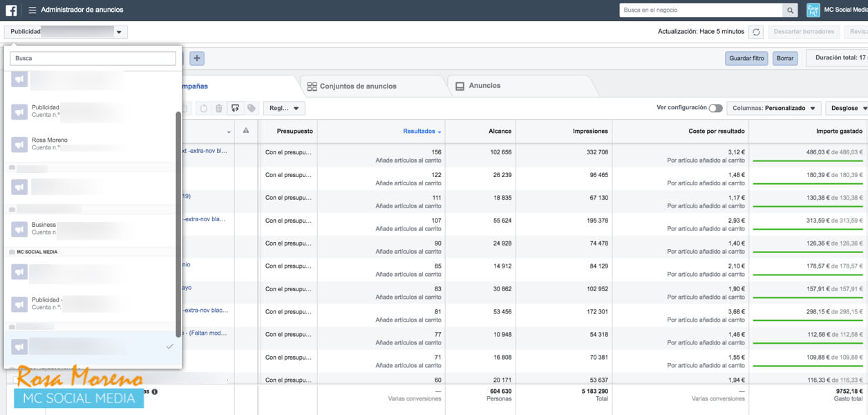The height and width of the screenshot is (415, 868).
Task: Open the Regl... rules dropdown
Action: pos(283,109)
